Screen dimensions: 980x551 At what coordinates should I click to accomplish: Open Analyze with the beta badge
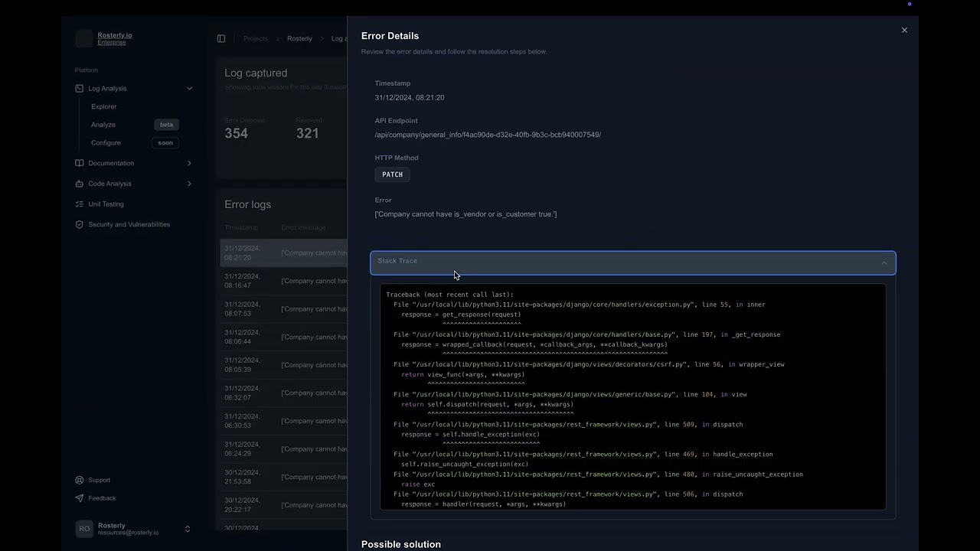[x=103, y=124]
